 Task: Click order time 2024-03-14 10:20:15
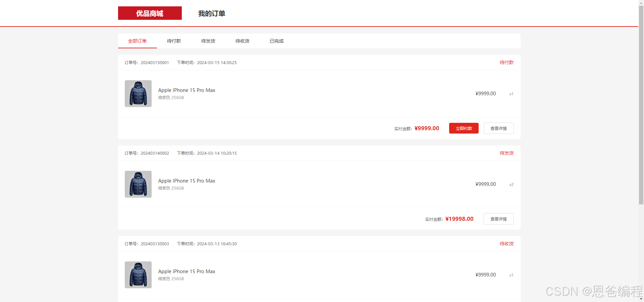[217, 153]
